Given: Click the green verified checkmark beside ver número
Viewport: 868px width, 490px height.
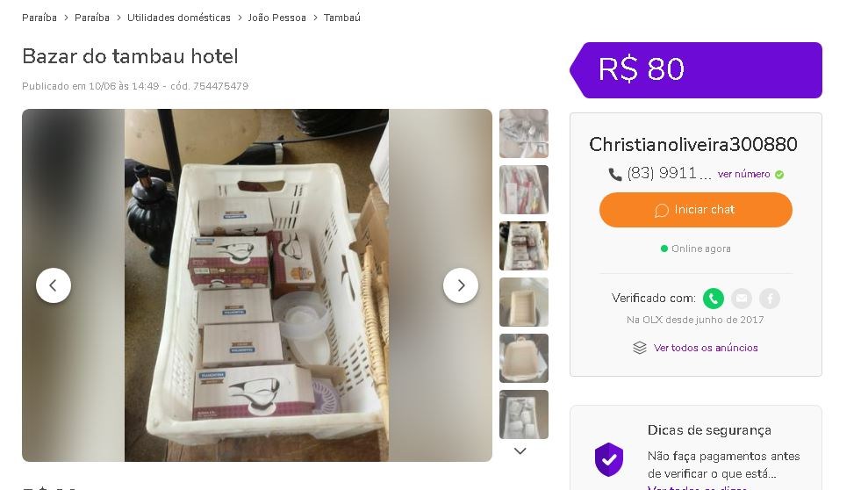Looking at the screenshot, I should point(779,175).
